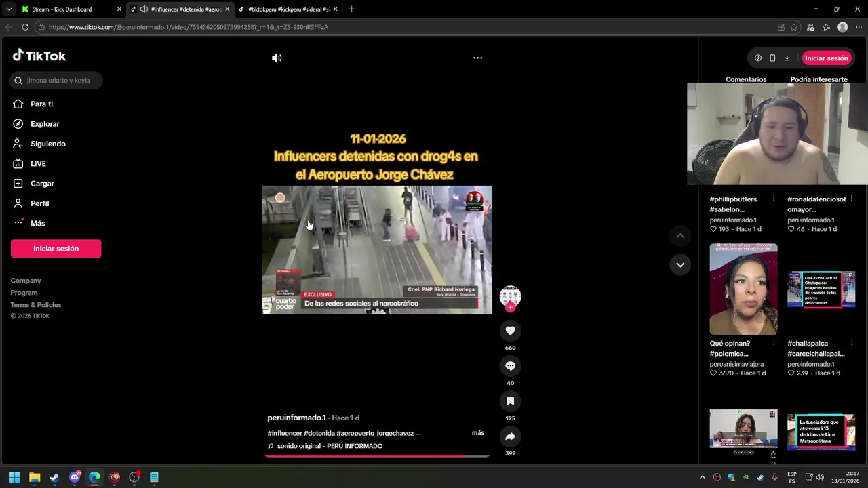The width and height of the screenshot is (868, 488).
Task: Open File Explorer from the taskbar
Action: point(35,477)
